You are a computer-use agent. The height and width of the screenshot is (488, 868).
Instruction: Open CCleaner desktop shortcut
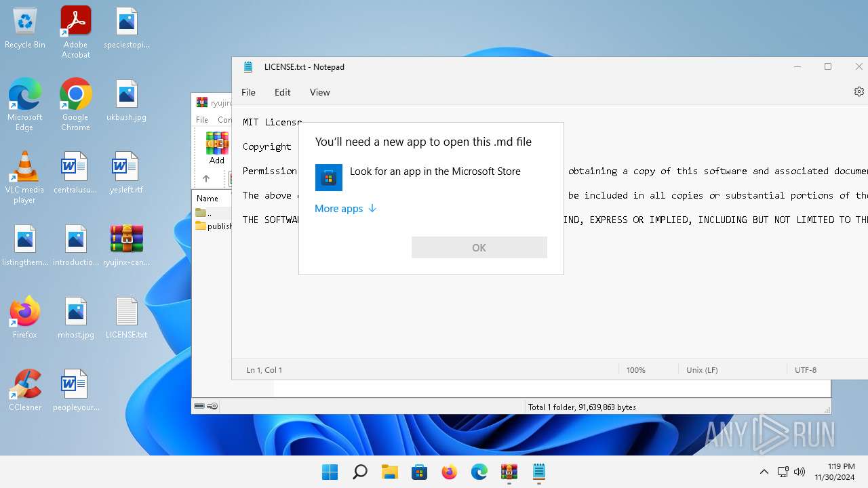tap(25, 390)
